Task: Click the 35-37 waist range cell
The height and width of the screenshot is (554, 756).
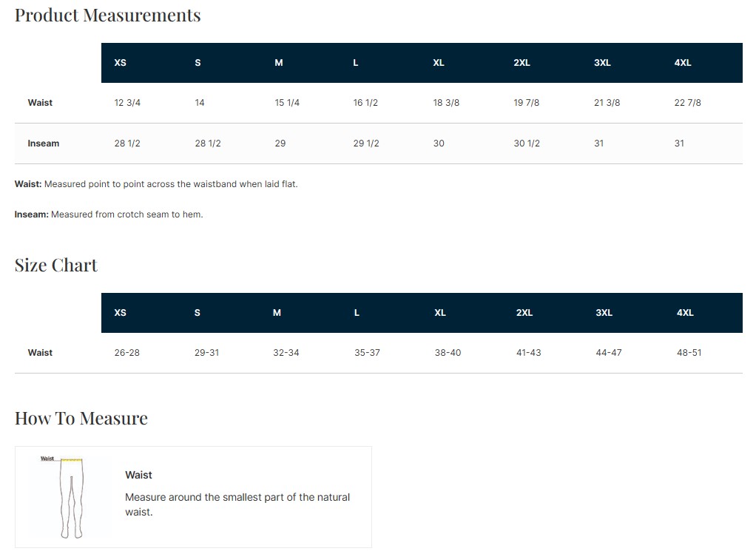Action: (x=367, y=353)
